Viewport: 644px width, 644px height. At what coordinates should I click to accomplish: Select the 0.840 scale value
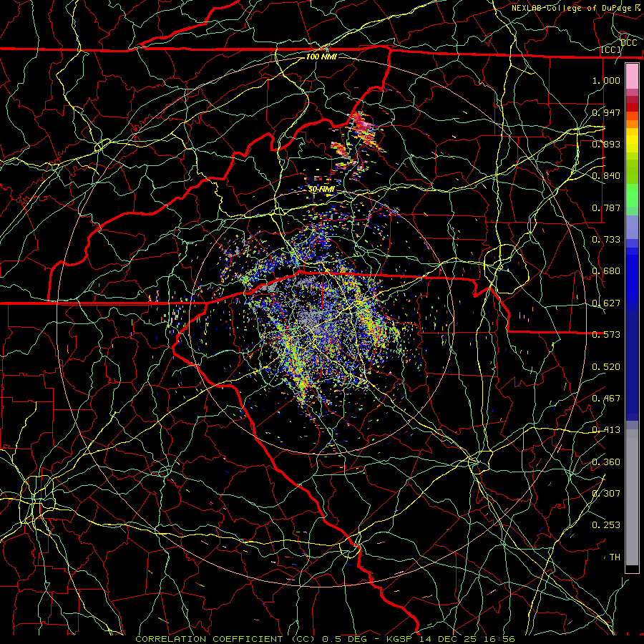pyautogui.click(x=606, y=176)
